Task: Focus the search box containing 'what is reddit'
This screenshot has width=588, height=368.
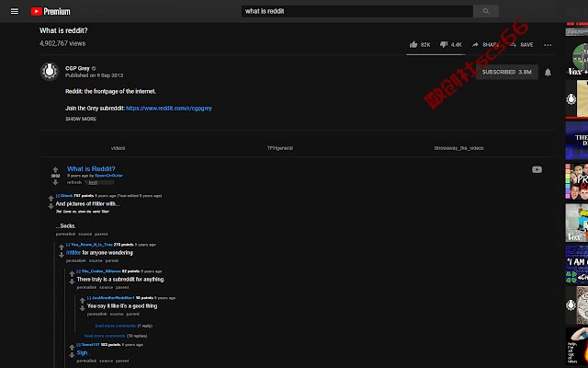Action: pos(357,11)
